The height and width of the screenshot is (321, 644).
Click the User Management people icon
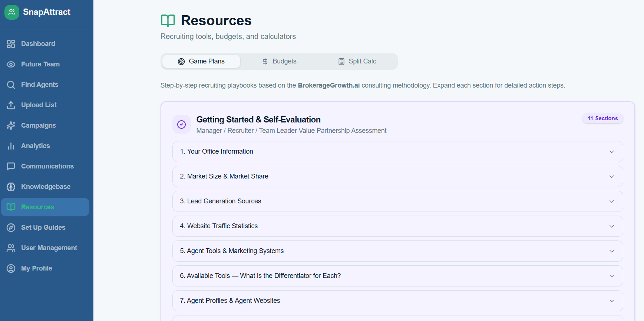coord(11,248)
